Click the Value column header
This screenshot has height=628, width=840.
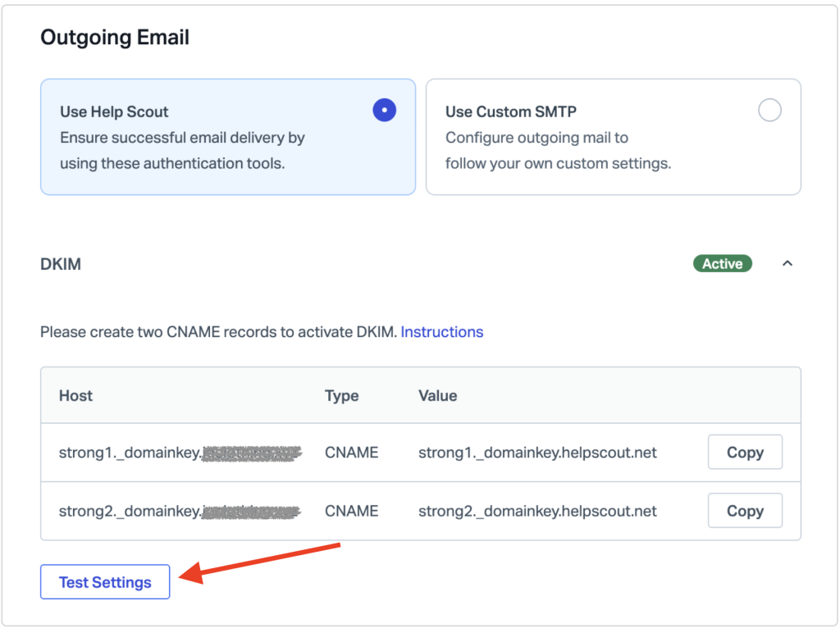coord(437,395)
